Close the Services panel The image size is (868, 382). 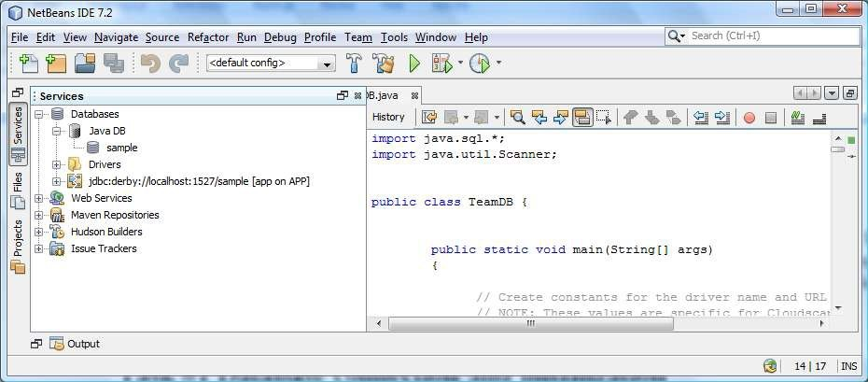[357, 96]
